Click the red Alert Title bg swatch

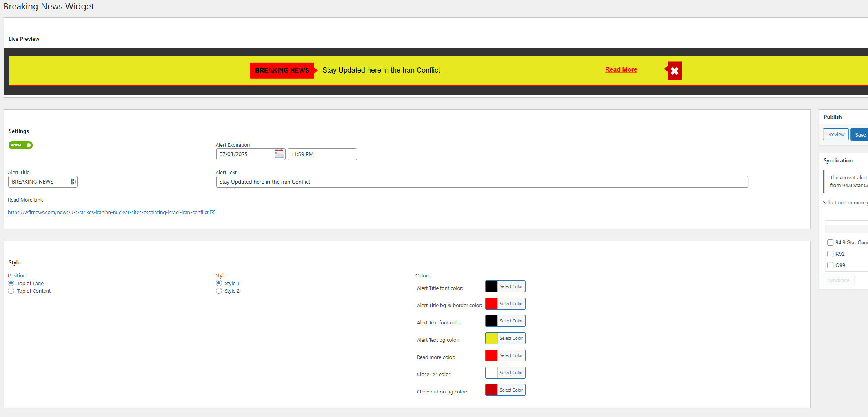491,304
